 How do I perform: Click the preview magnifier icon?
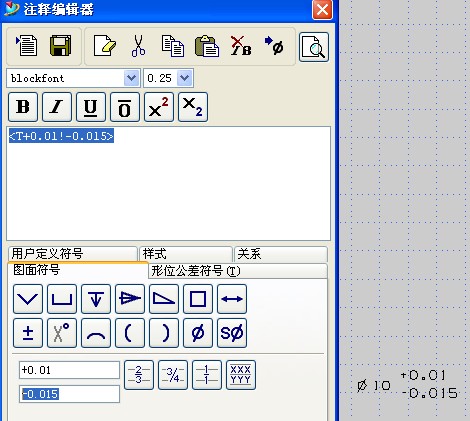[x=314, y=47]
